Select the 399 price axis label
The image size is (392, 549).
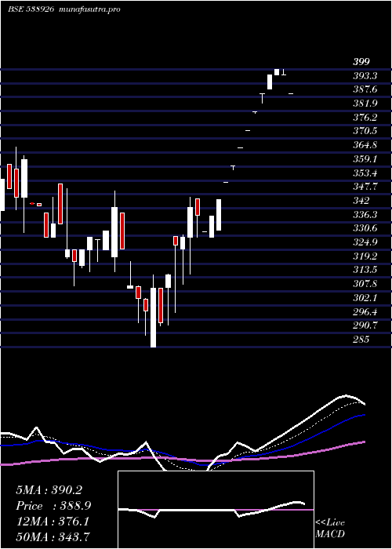pos(361,62)
